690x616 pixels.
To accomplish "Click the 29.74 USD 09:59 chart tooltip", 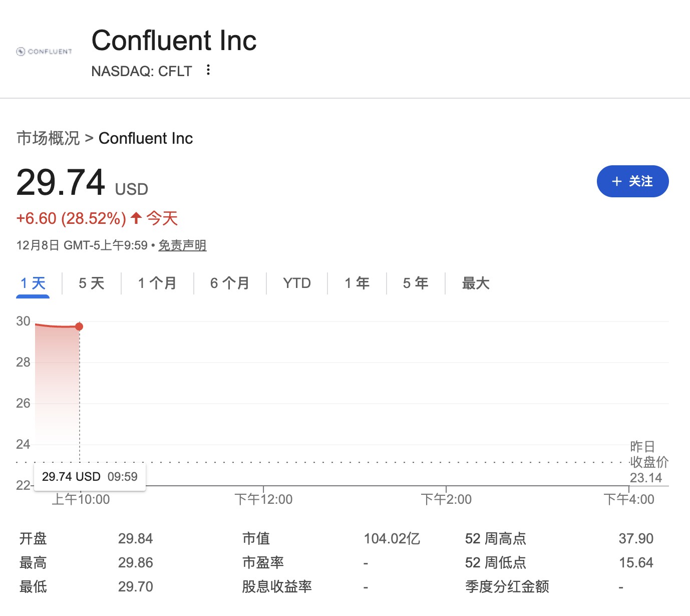I will pyautogui.click(x=90, y=477).
